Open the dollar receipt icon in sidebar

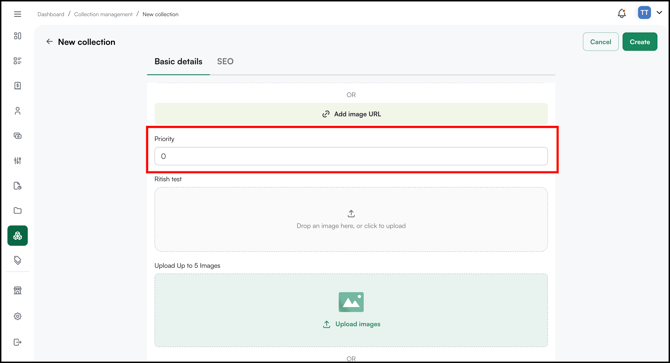coord(18,86)
